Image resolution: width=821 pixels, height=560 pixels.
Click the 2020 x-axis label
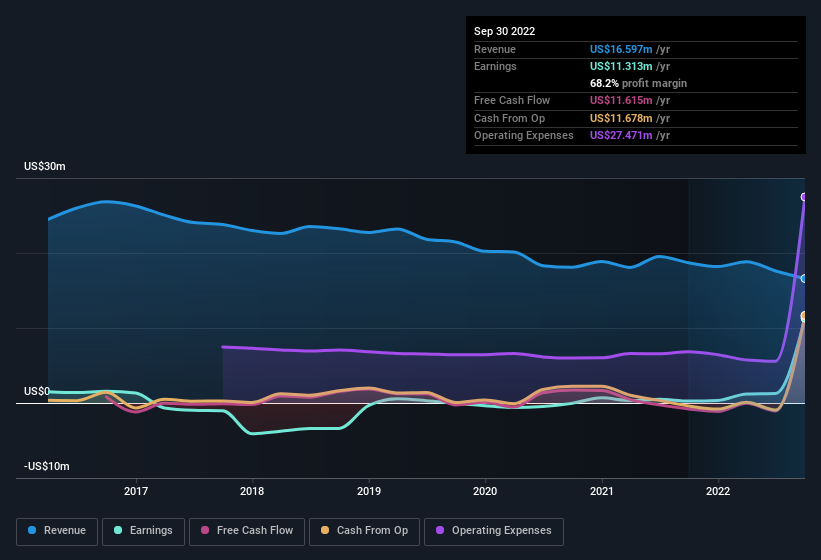[485, 491]
